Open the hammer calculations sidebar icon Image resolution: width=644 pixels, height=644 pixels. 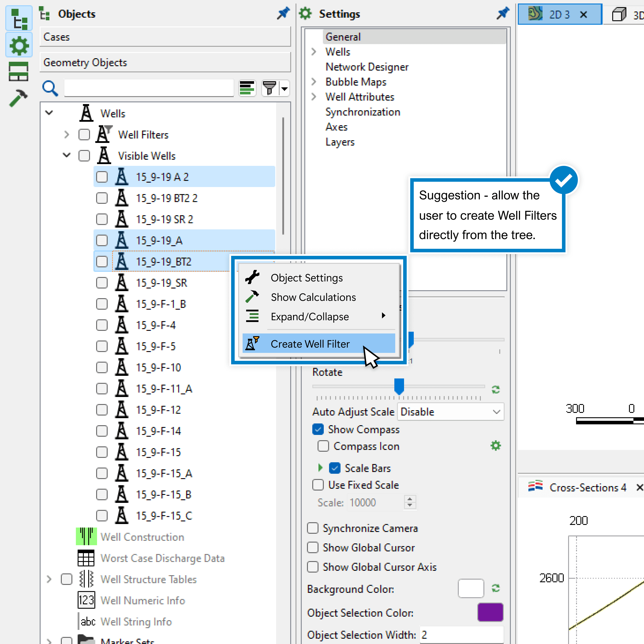click(x=18, y=98)
